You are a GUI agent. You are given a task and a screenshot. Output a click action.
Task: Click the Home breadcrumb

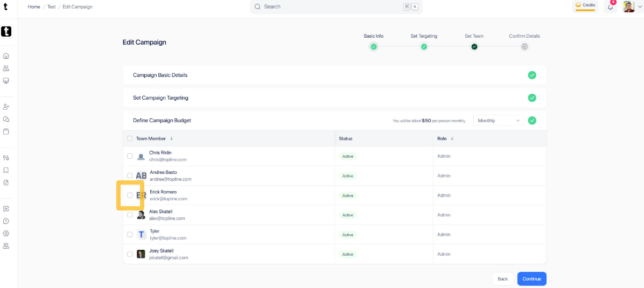pyautogui.click(x=34, y=7)
